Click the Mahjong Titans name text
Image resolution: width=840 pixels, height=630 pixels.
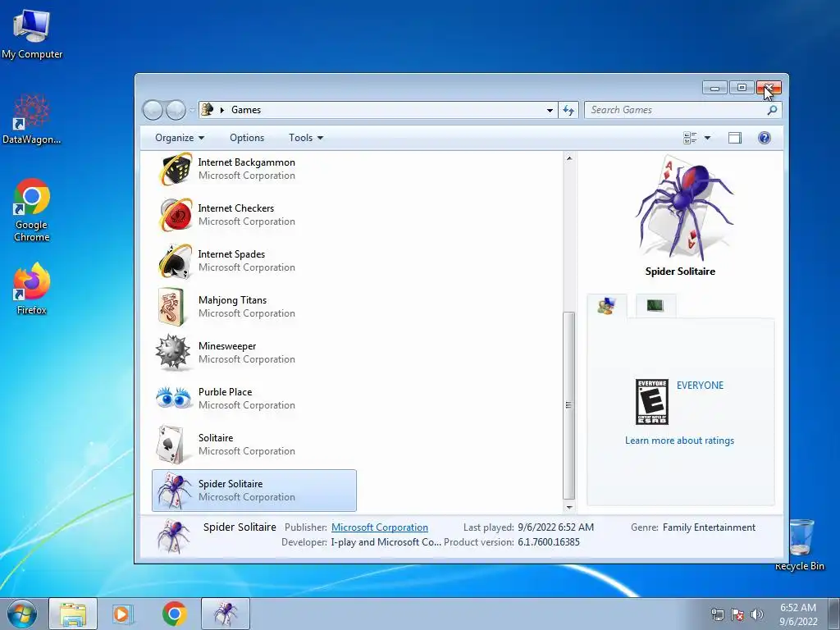[x=232, y=300]
